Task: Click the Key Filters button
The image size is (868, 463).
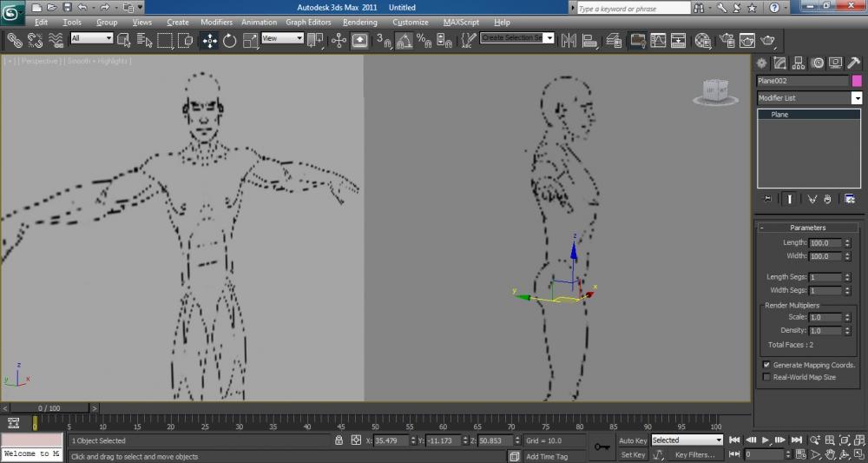Action: (694, 454)
